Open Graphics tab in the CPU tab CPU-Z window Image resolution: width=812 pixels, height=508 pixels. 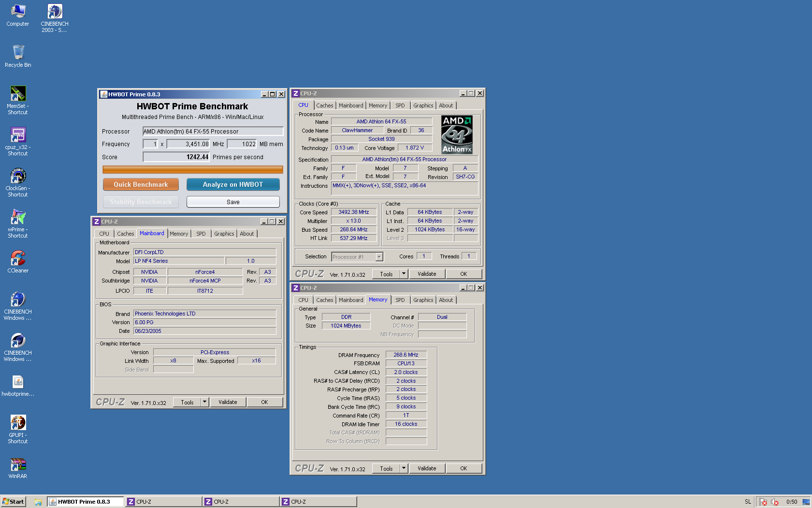(423, 105)
